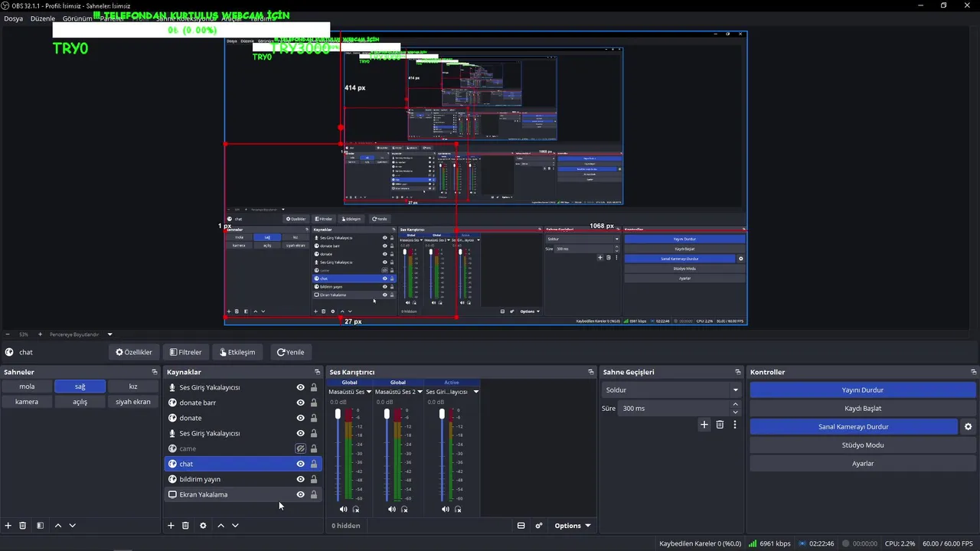Show the hidden came source
The width and height of the screenshot is (980, 551).
(300, 448)
